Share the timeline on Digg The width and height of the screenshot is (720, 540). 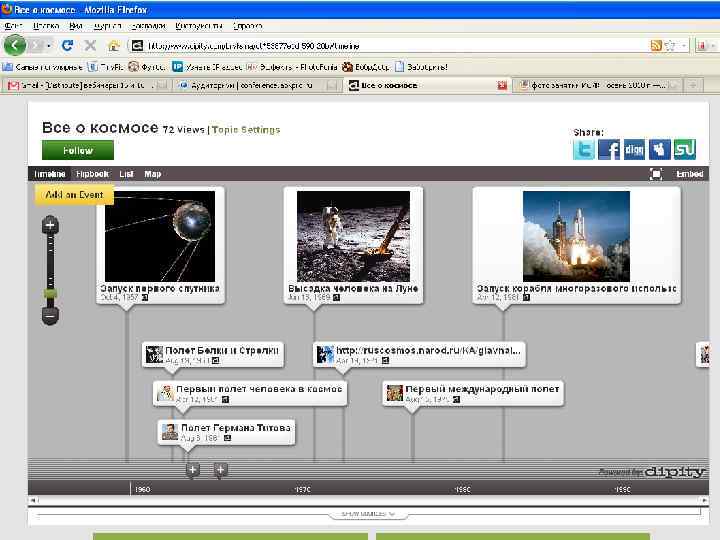tap(634, 149)
